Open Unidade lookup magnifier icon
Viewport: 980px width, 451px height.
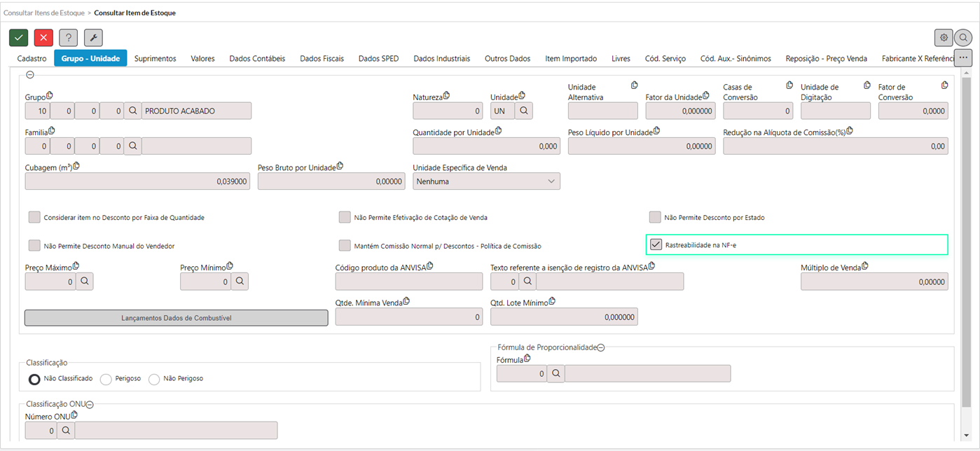[x=523, y=111]
